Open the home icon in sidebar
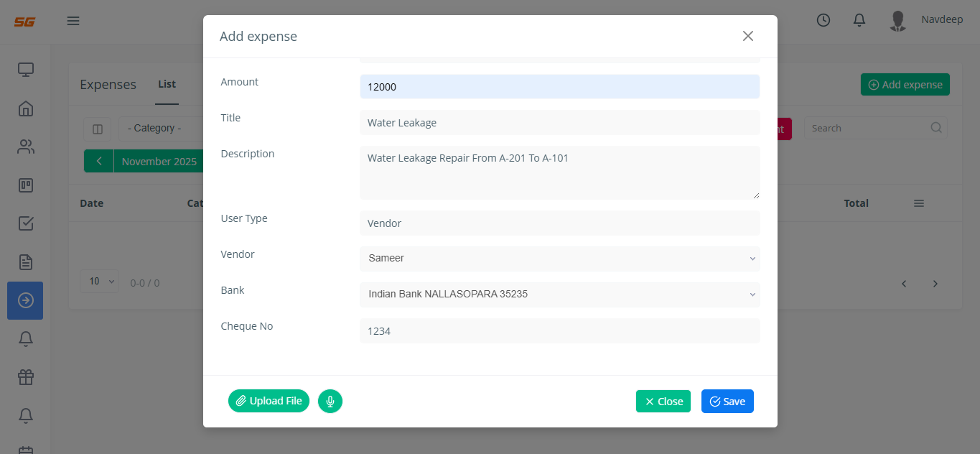980x454 pixels. coord(26,108)
